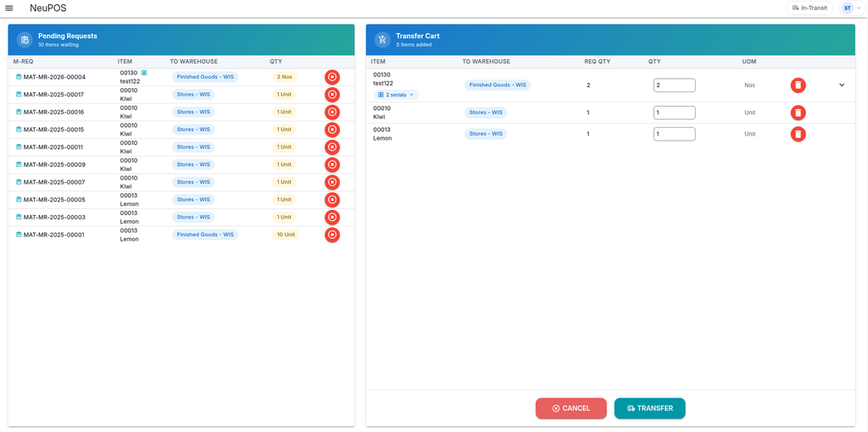The image size is (868, 432).
Task: Click red action button for MAT-MR-2026-00004
Action: (x=332, y=77)
